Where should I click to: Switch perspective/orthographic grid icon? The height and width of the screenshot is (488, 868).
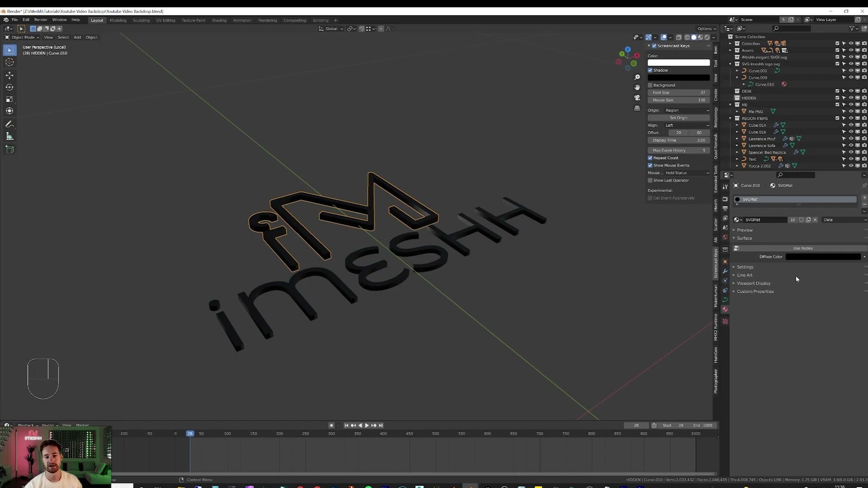click(637, 108)
